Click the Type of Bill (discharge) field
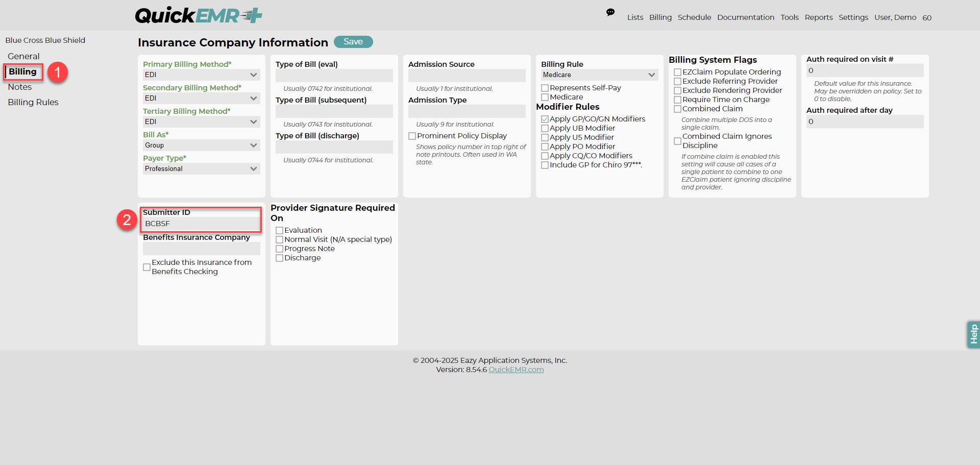The image size is (980, 465). (x=334, y=147)
